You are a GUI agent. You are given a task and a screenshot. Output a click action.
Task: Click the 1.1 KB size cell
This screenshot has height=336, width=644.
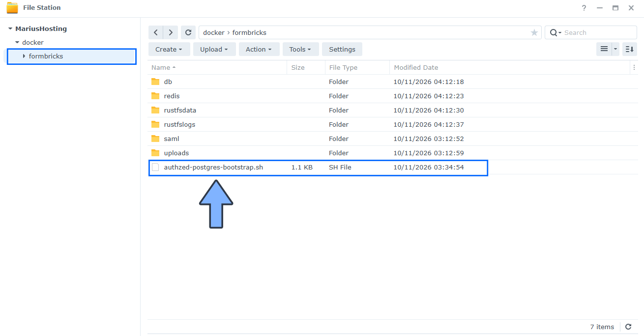[x=302, y=167]
